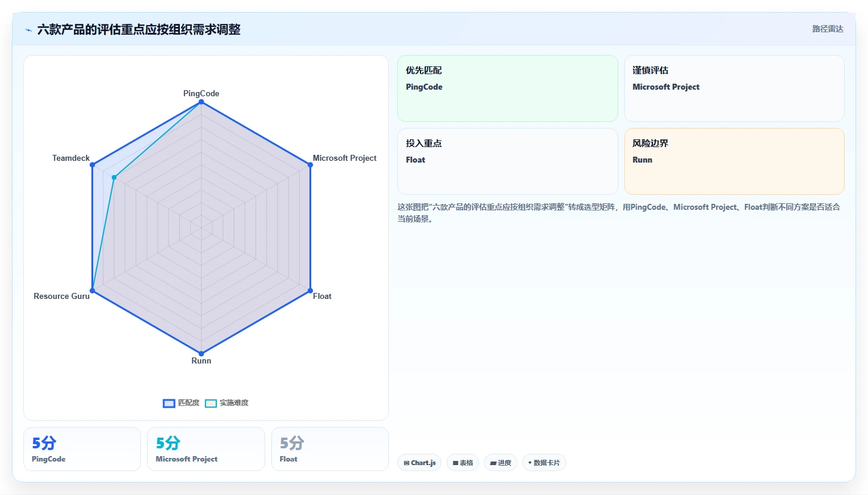Click the Runn axis label on radar
This screenshot has width=868, height=495.
201,361
